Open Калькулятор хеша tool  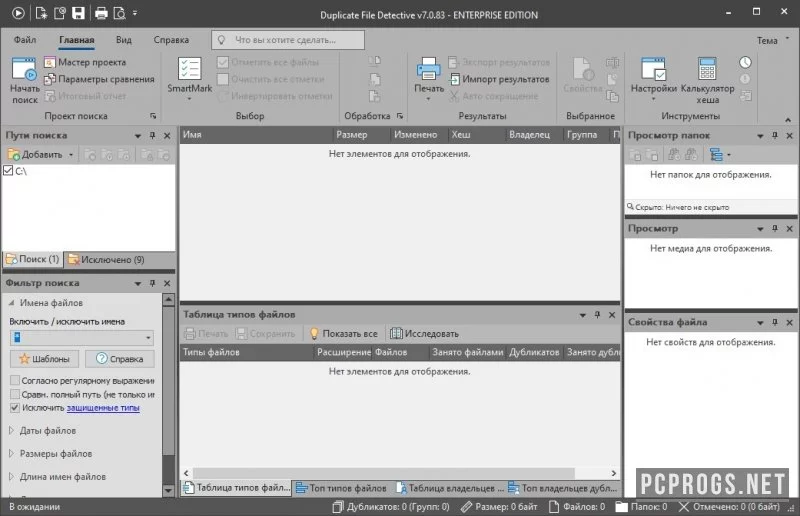point(707,80)
